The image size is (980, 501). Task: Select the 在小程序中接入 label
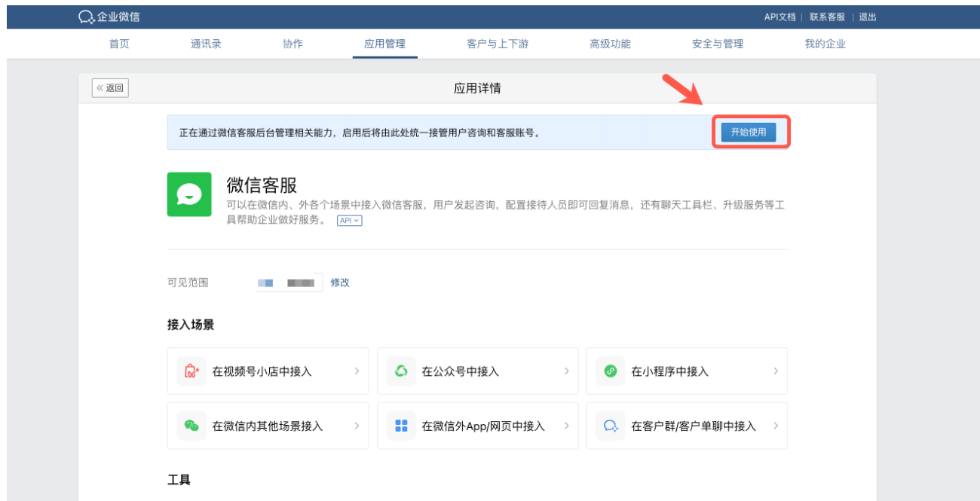coord(669,371)
